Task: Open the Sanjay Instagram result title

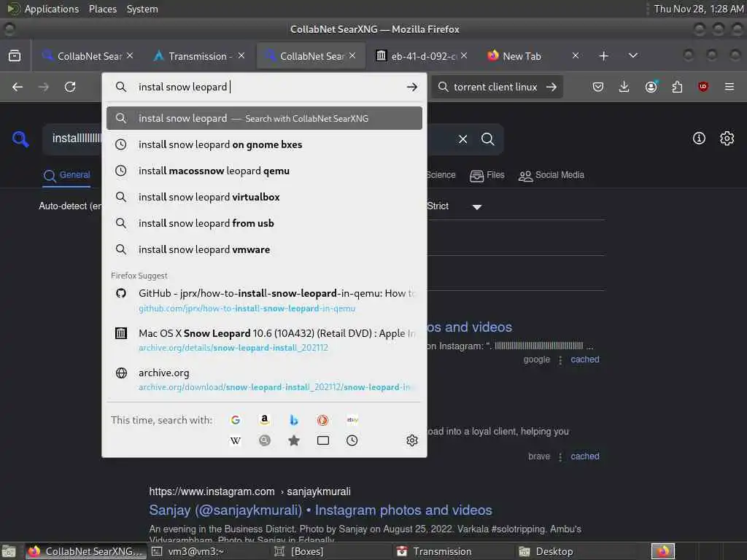Action: (x=320, y=510)
